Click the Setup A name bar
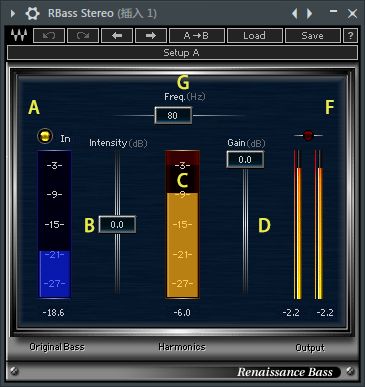The width and height of the screenshot is (365, 387). [182, 53]
